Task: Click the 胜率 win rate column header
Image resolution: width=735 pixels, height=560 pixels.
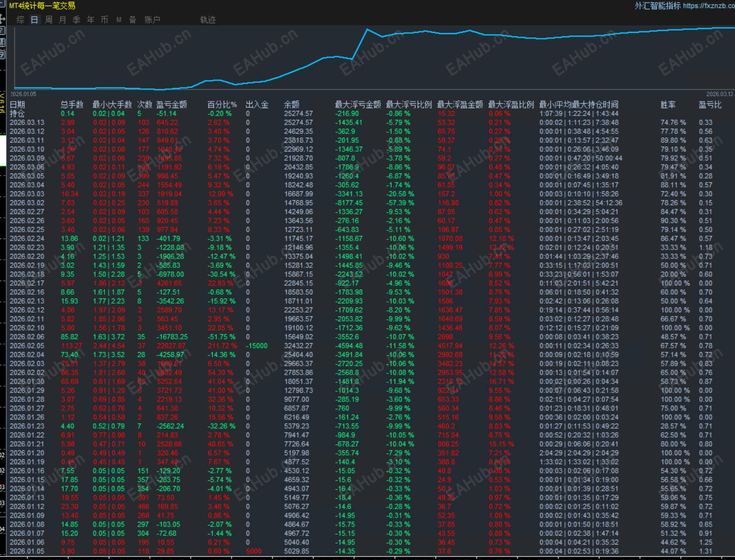Action: pos(668,105)
